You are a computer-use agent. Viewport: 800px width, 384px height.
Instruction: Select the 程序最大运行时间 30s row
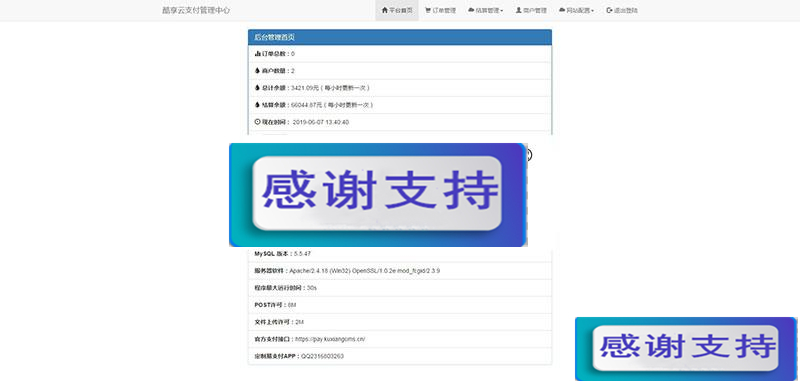[399, 288]
